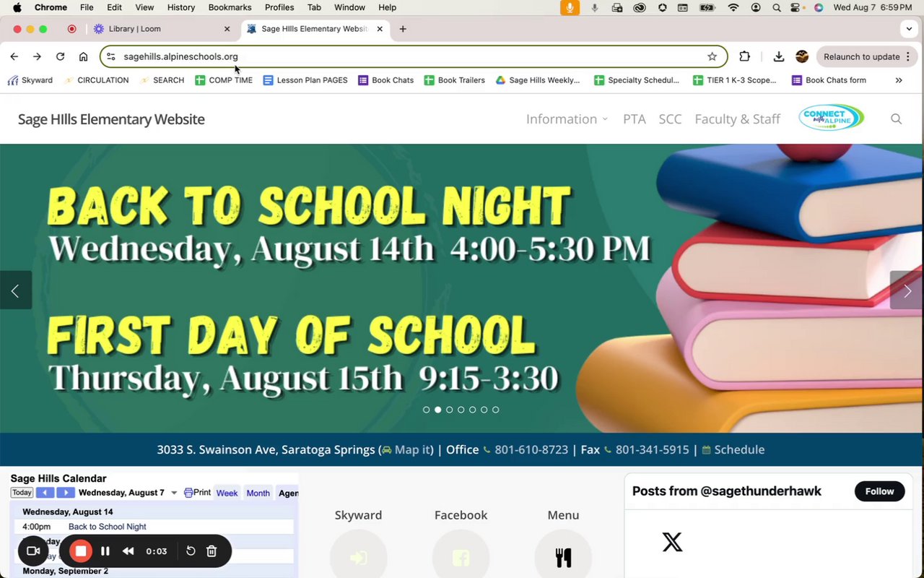Open calendar date picker dropdown arrow
This screenshot has height=578, width=924.
pyautogui.click(x=174, y=493)
